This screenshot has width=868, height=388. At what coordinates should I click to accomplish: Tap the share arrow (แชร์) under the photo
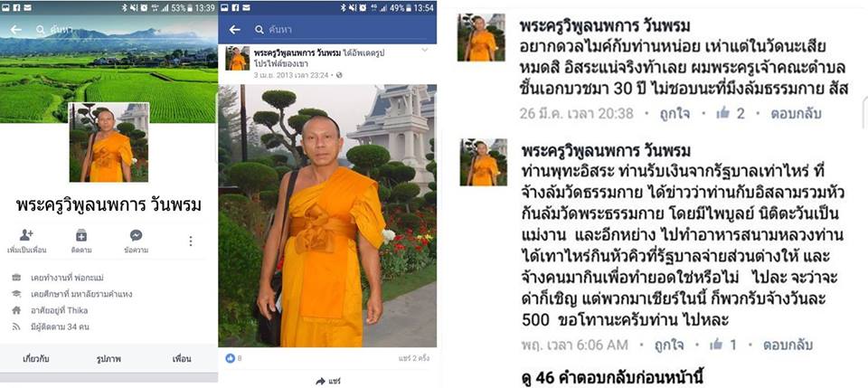(x=327, y=381)
